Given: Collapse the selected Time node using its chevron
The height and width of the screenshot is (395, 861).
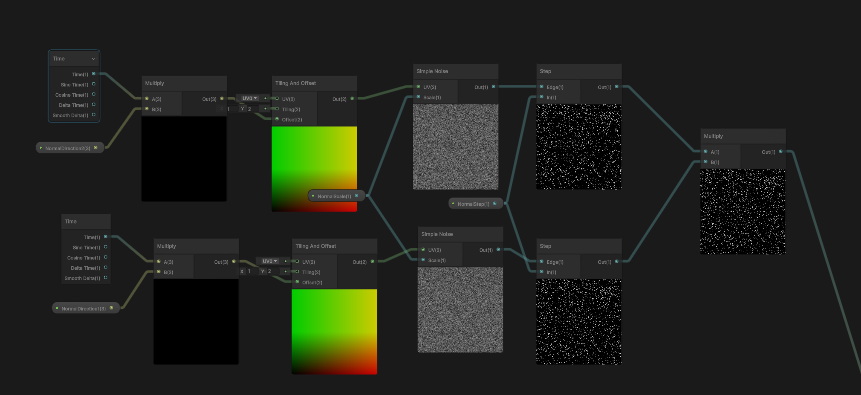Looking at the screenshot, I should pyautogui.click(x=93, y=59).
